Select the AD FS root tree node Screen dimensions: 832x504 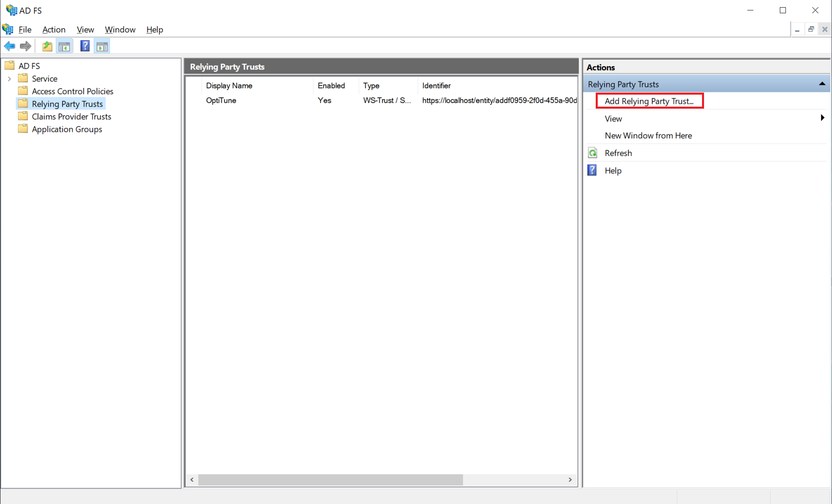tap(29, 66)
